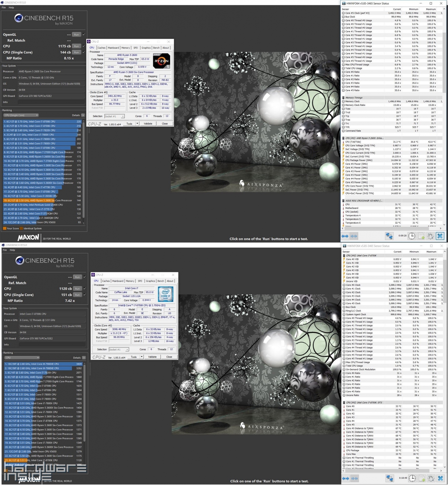Click Info input field in Ryzen 5 2600 Cinebench
Image resolution: width=448 pixels, height=485 pixels.
click(x=51, y=102)
